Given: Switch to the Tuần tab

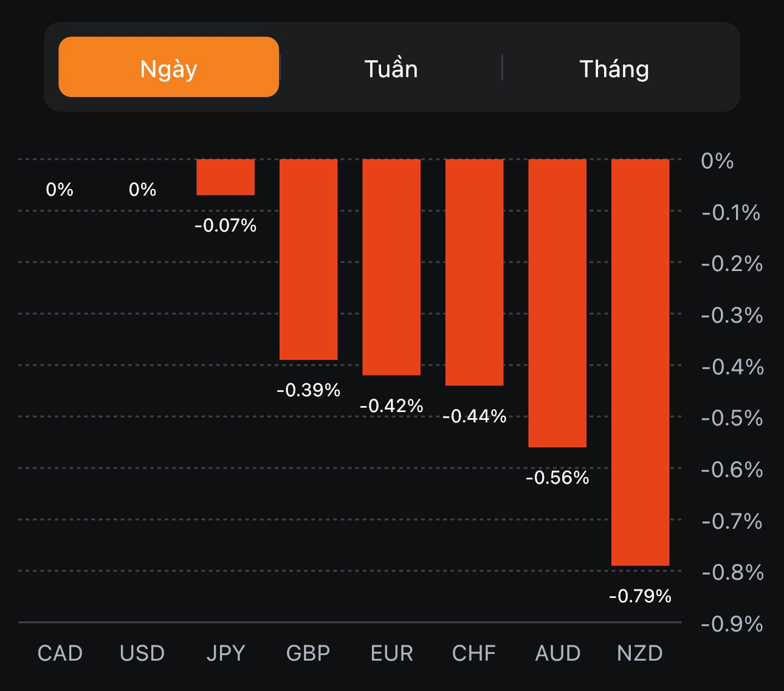Looking at the screenshot, I should (x=391, y=68).
